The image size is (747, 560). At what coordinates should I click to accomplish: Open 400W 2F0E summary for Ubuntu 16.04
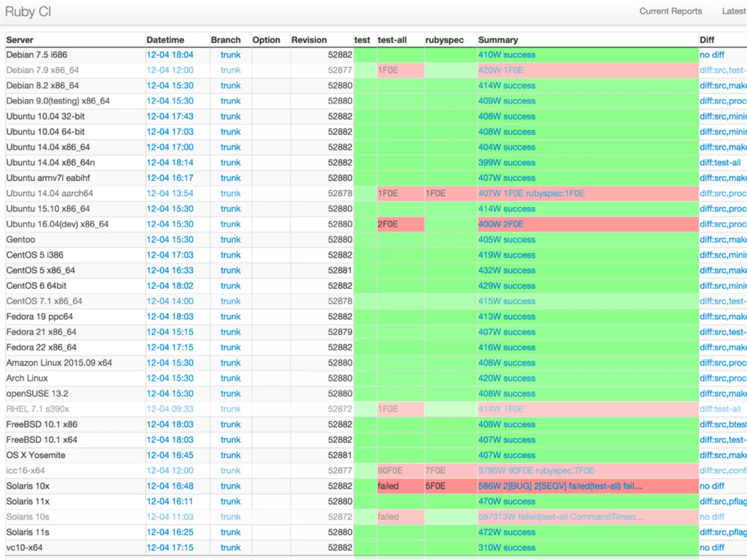tap(500, 224)
